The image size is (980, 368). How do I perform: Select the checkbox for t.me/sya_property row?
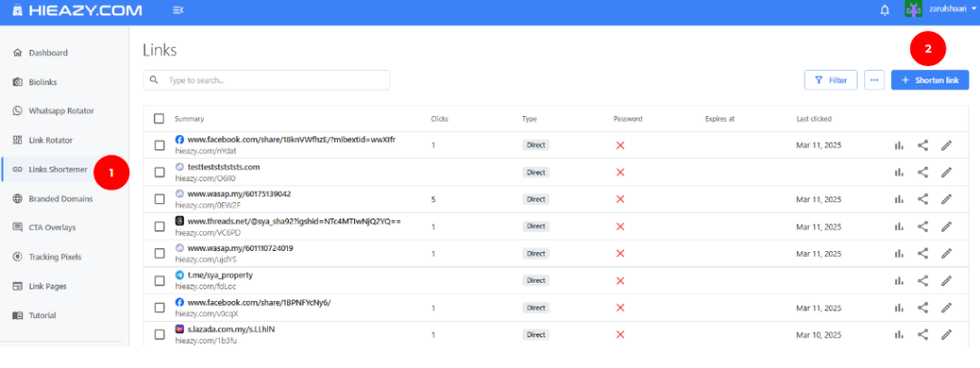(x=159, y=281)
